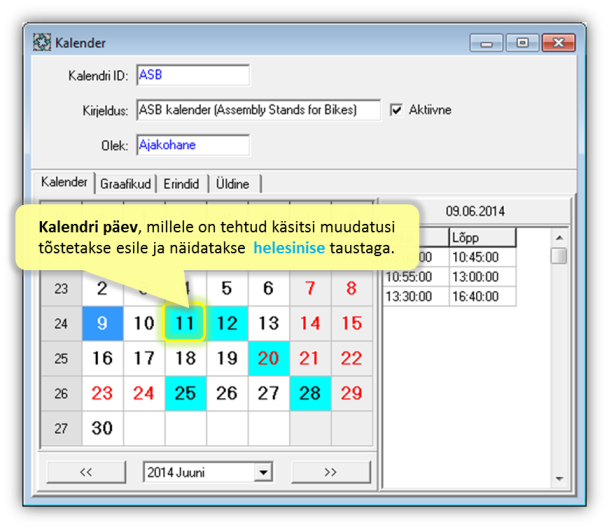
Task: Select day 10 in the calendar
Action: (x=144, y=324)
